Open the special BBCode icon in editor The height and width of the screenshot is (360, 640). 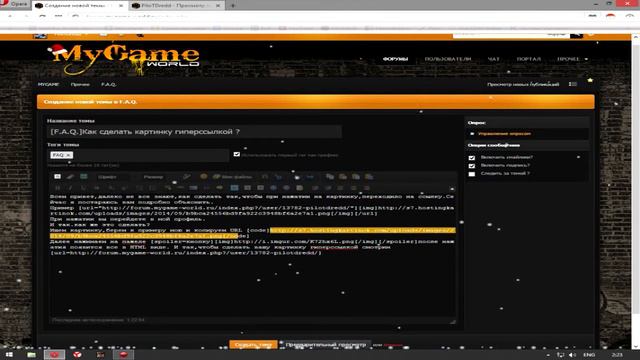pyautogui.click(x=84, y=176)
